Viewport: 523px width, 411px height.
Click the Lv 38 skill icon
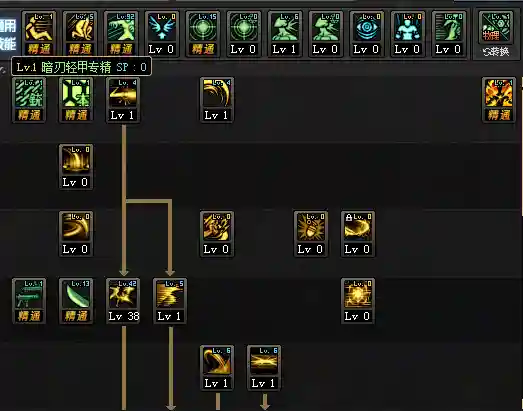coord(123,294)
